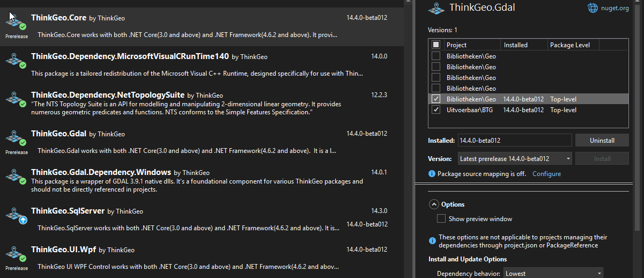Select the ThinkGeo.Dependency.MicrosoftVisualCRunTime140 package title

point(130,56)
